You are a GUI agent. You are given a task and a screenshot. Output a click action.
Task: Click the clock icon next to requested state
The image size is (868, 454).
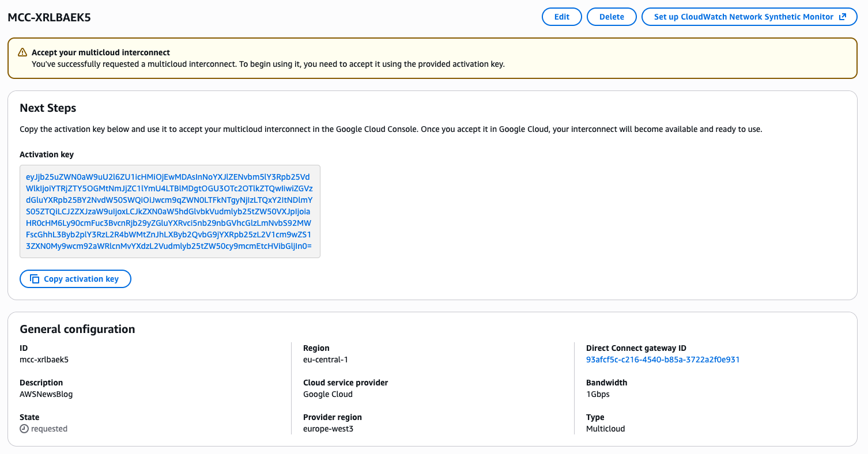pyautogui.click(x=24, y=429)
